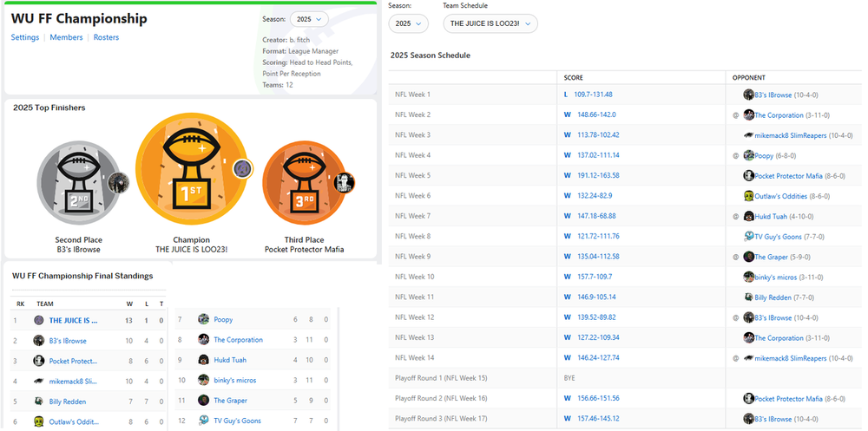Click TV Guy's Goons avatar in standings
Viewport: 868px width, 431px height.
[x=203, y=421]
